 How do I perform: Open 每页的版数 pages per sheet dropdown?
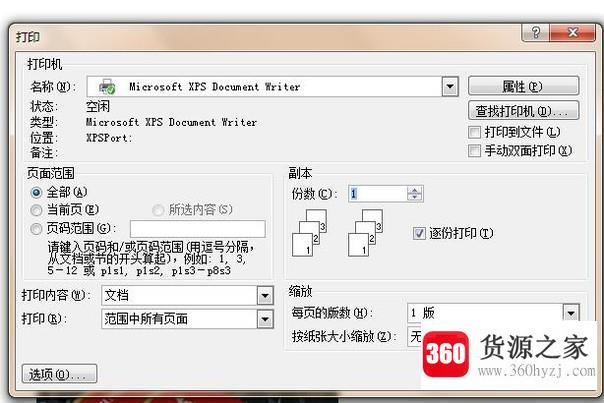click(x=571, y=313)
